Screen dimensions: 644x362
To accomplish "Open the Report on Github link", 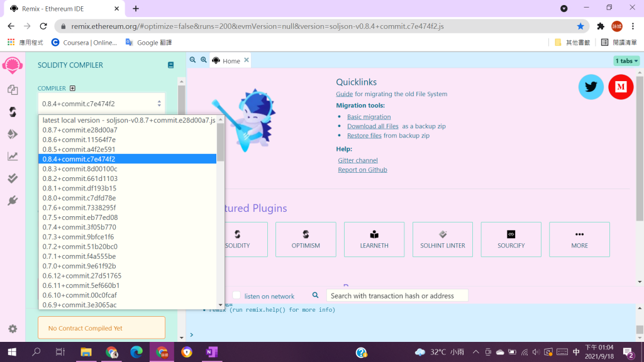I will (362, 170).
